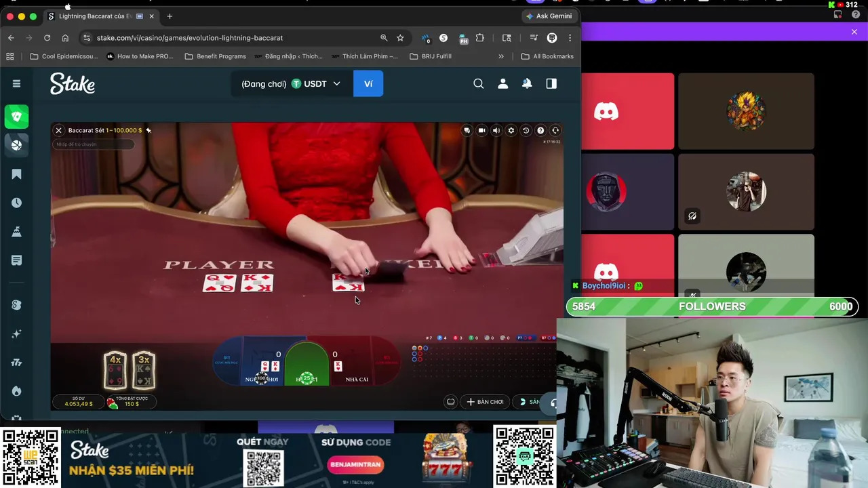This screenshot has height=488, width=868.
Task: Mute the game sound speaker icon
Action: (496, 130)
